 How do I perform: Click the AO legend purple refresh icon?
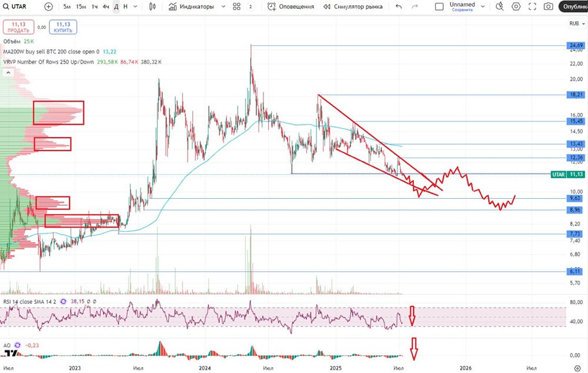17,345
